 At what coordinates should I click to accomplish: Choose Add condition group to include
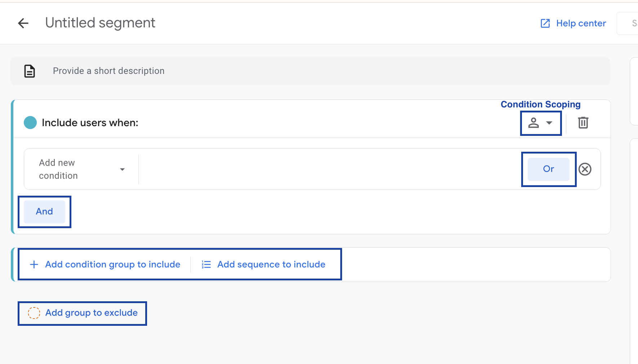click(x=112, y=264)
